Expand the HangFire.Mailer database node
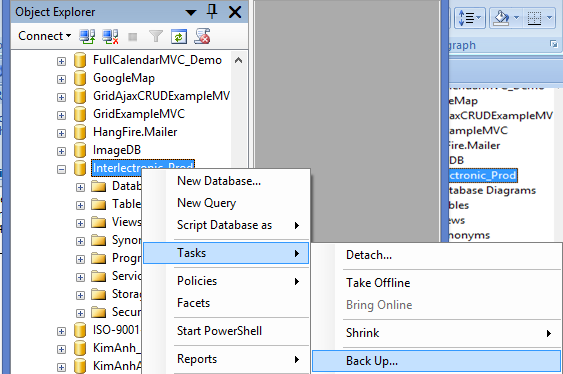This screenshot has width=563, height=374. coord(61,133)
